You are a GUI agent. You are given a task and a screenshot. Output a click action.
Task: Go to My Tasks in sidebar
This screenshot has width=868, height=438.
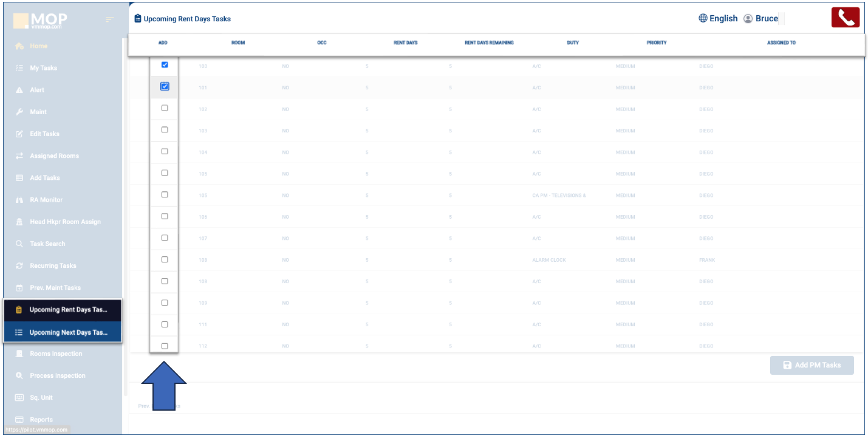[x=43, y=68]
